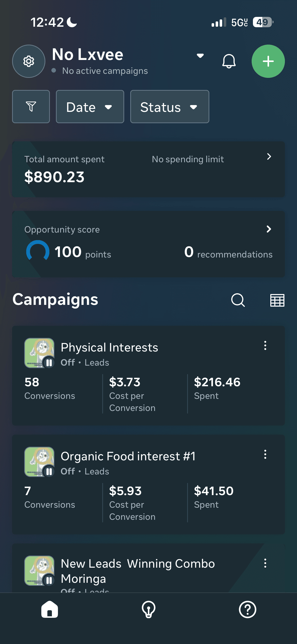
Task: Open the lightbulb insights tab
Action: [149, 609]
